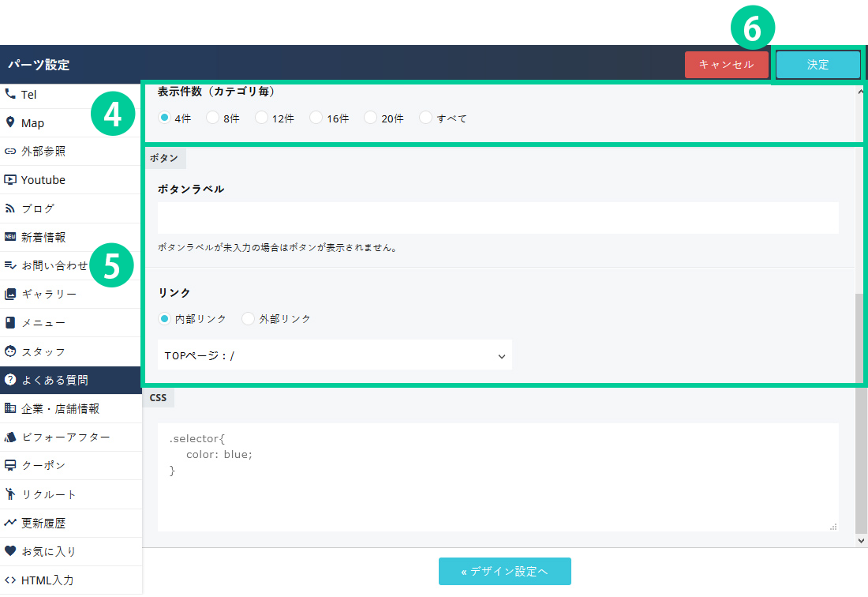The height and width of the screenshot is (597, 868).
Task: Click the gallery image icon
Action: coord(10,294)
